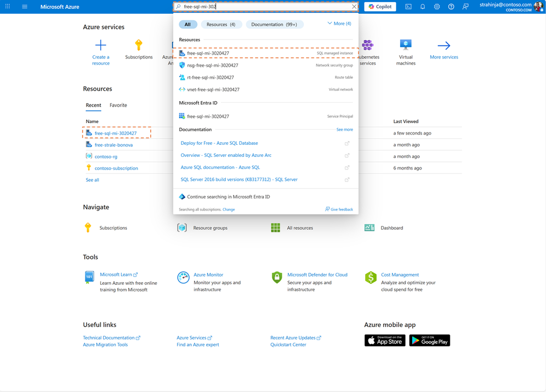Screen dimensions: 546x392
Task: Click the Copilot button
Action: 380,7
